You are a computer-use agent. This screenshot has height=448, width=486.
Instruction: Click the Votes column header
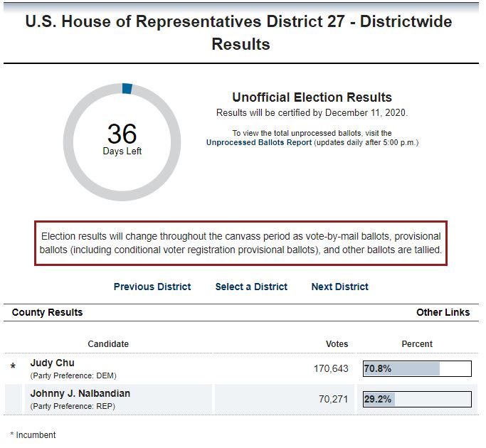(337, 344)
